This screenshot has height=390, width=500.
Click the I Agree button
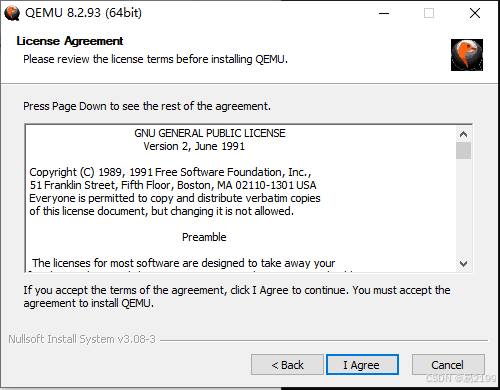[362, 365]
